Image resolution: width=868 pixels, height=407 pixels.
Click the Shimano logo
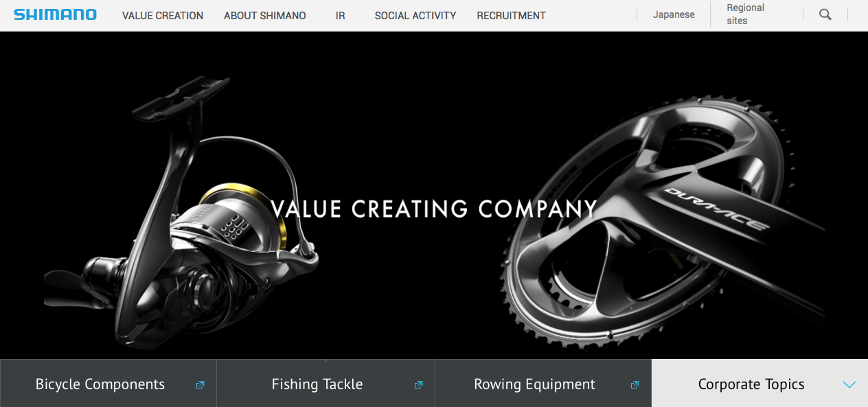[x=55, y=14]
